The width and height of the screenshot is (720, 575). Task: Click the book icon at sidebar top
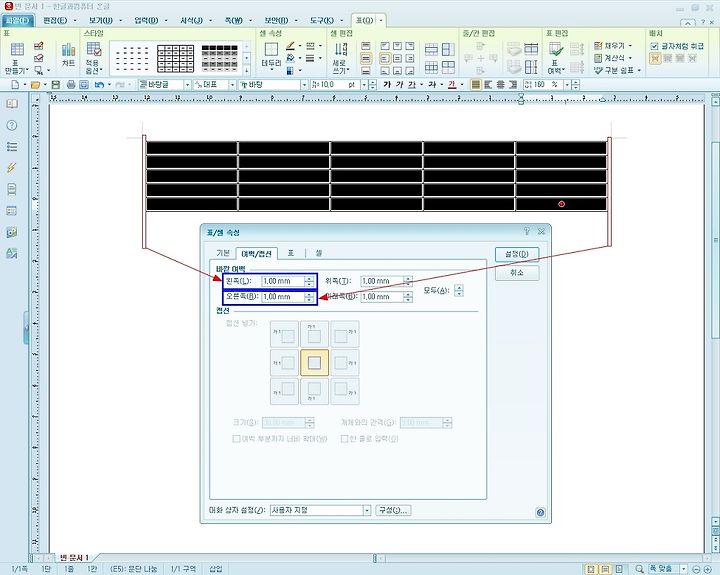point(12,104)
